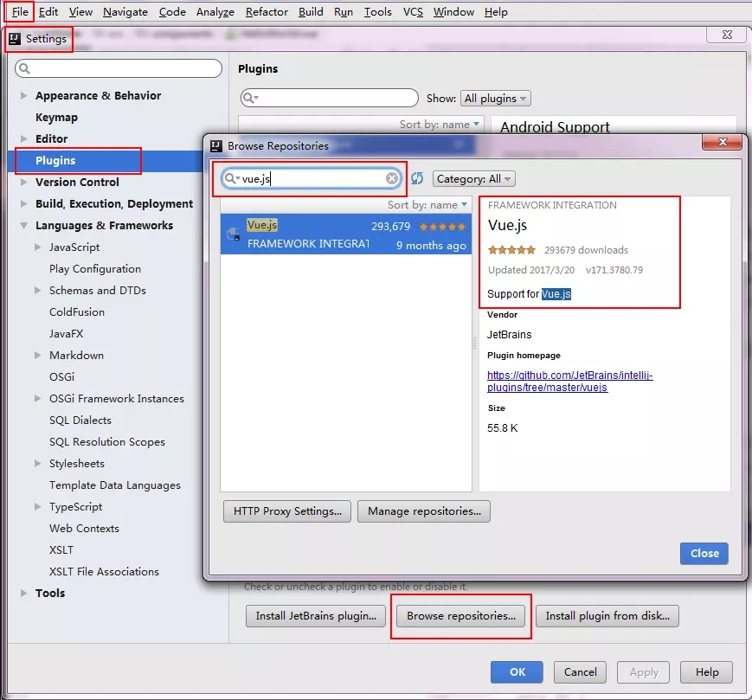Viewport: 752px width, 700px height.
Task: Click the search magnifier in Browse Repositories field
Action: (231, 178)
